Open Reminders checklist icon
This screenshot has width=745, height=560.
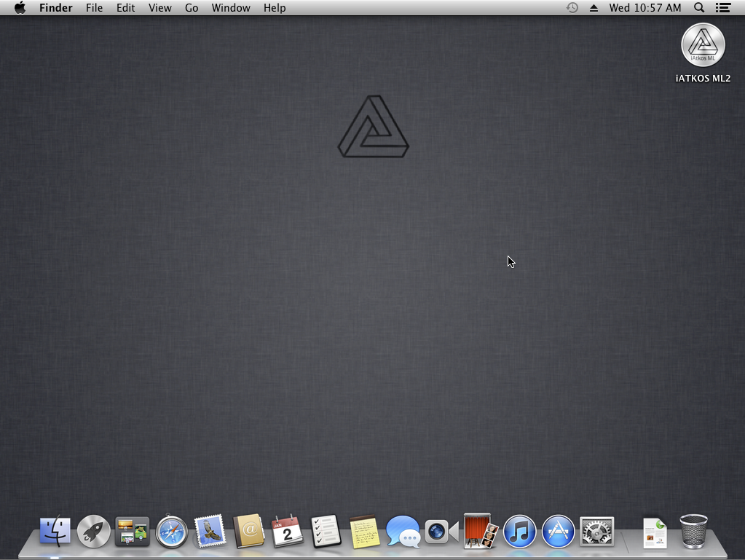326,531
